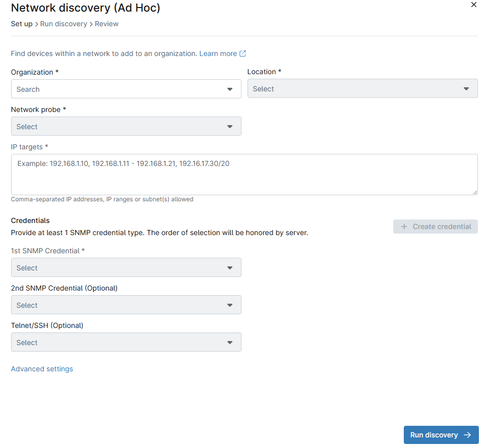Close the Network discovery dialog
Viewport: 490px width, 448px height.
coord(473,5)
